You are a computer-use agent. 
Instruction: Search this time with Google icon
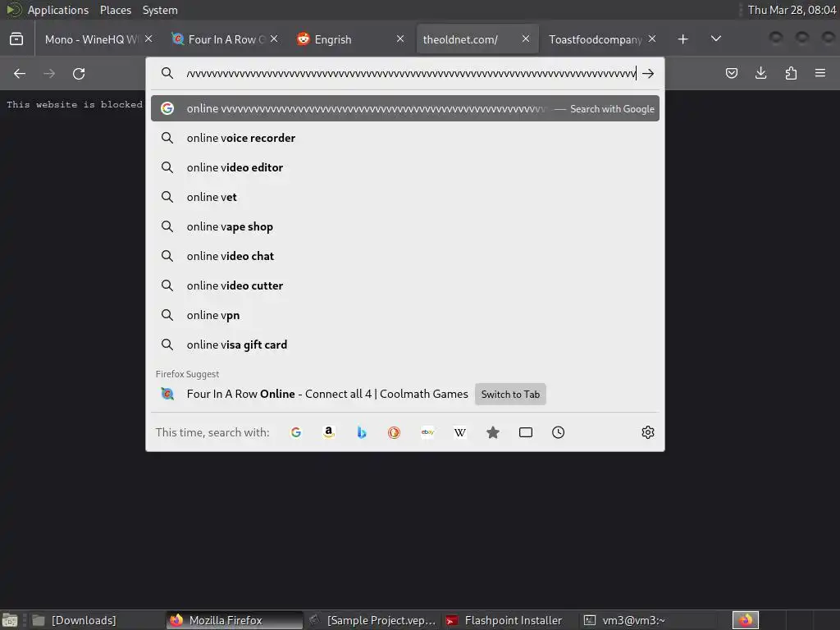tap(295, 432)
